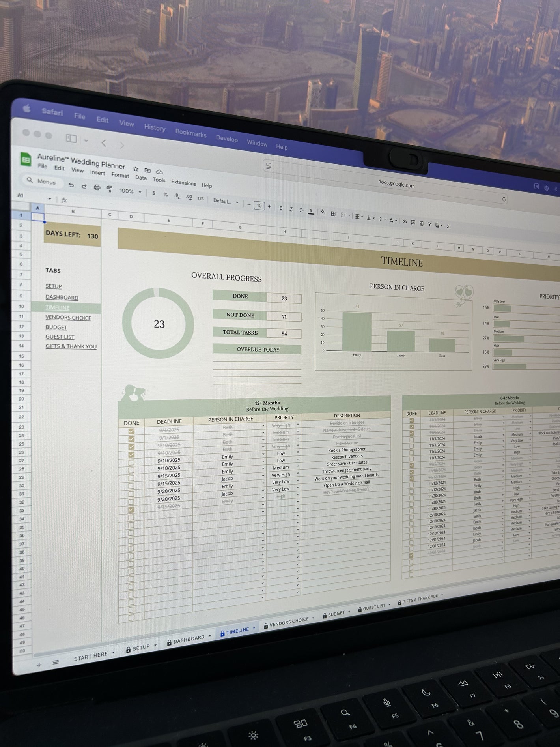Toggle bold formatting in the toolbar
The width and height of the screenshot is (560, 747).
point(281,208)
